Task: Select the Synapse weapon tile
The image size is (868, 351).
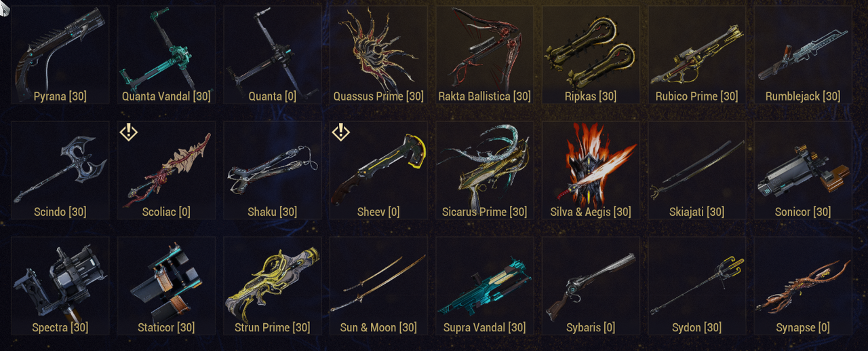Action: (x=803, y=286)
